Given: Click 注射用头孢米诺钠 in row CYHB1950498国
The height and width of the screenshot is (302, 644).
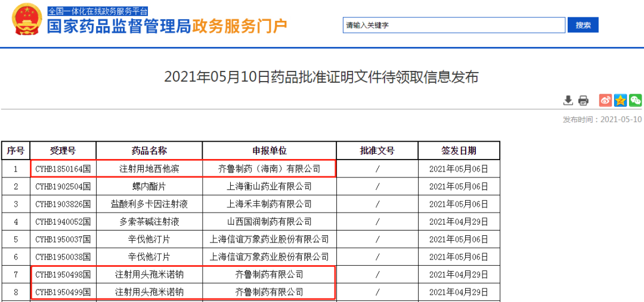Looking at the screenshot, I should point(149,275).
